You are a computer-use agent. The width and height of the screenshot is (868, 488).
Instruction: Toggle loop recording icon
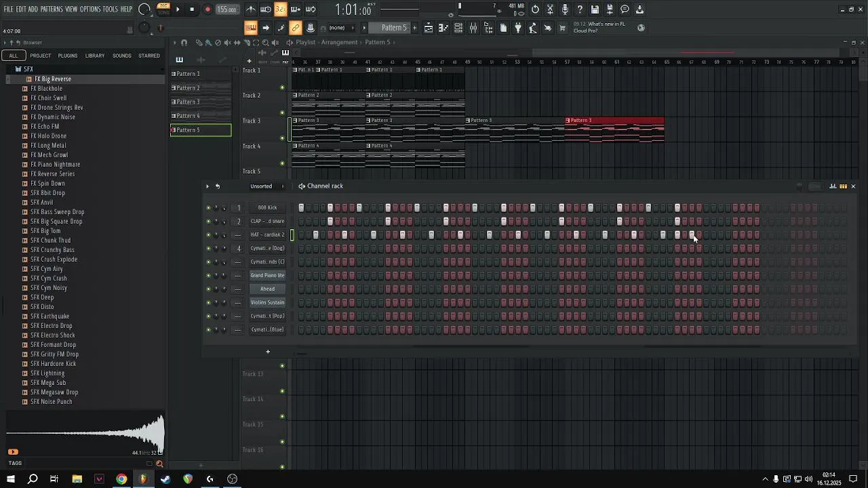coord(311,9)
